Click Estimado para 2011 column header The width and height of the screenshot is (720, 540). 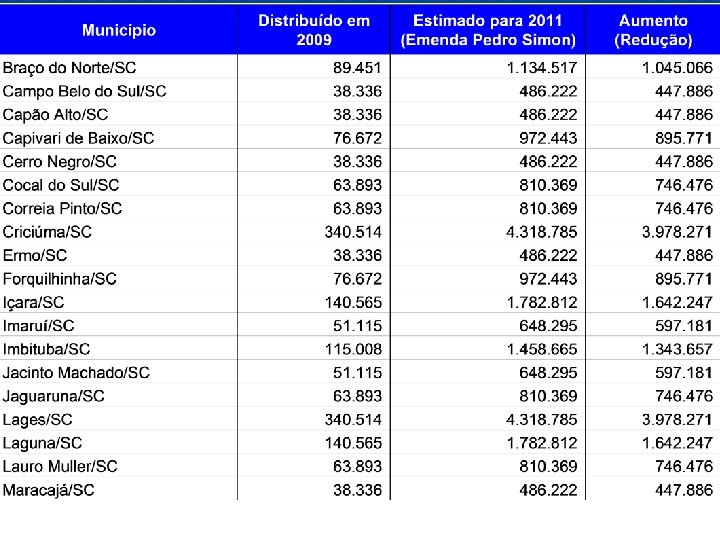[488, 30]
